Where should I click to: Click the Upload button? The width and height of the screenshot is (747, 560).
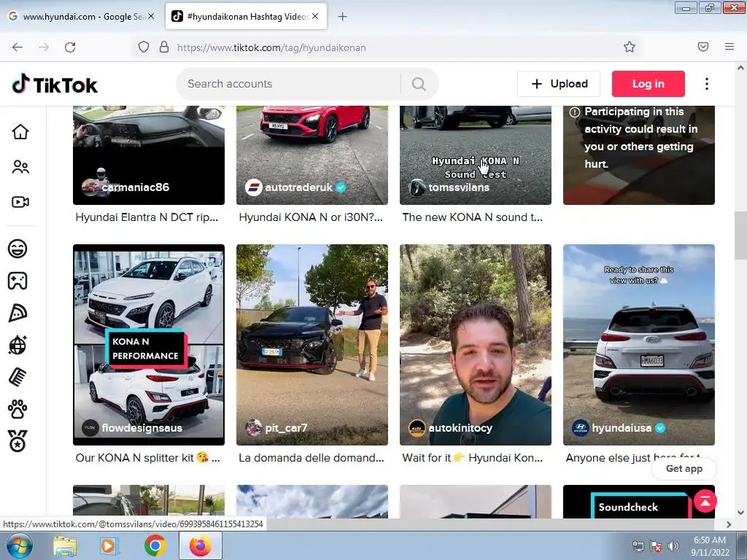[x=559, y=84]
